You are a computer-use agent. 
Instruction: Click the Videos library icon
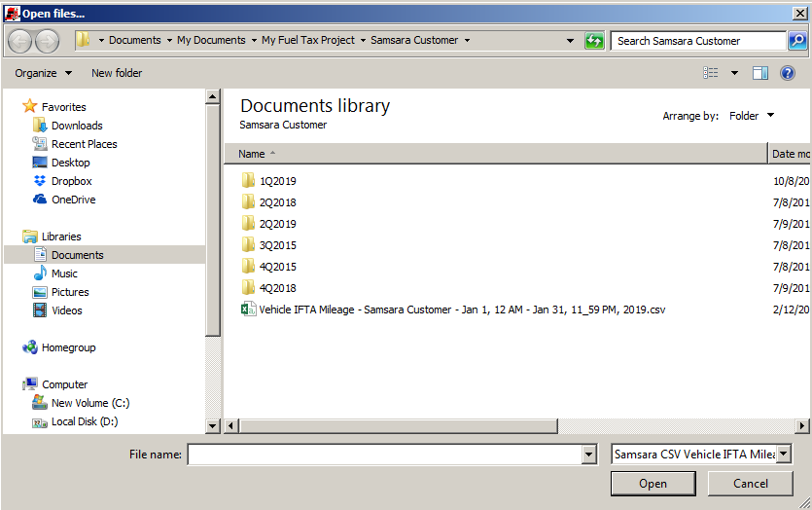[x=40, y=310]
